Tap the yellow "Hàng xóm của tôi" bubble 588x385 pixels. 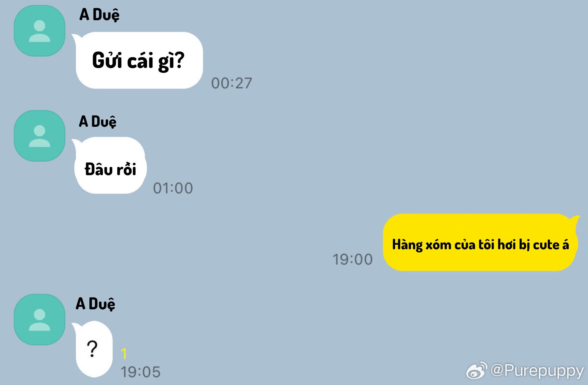click(481, 242)
